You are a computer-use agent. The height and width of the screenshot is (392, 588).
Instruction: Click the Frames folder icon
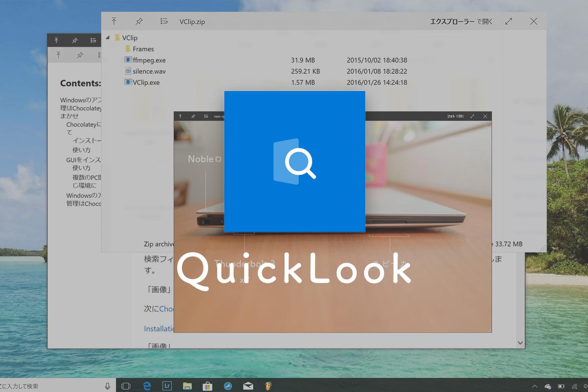(x=127, y=49)
